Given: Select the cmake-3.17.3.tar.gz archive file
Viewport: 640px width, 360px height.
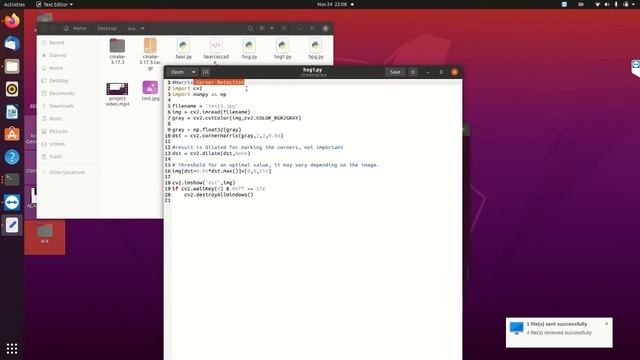Looking at the screenshot, I should click(150, 53).
